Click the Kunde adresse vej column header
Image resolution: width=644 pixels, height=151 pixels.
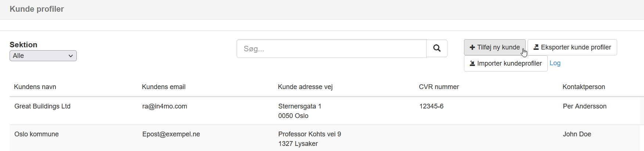pos(305,87)
